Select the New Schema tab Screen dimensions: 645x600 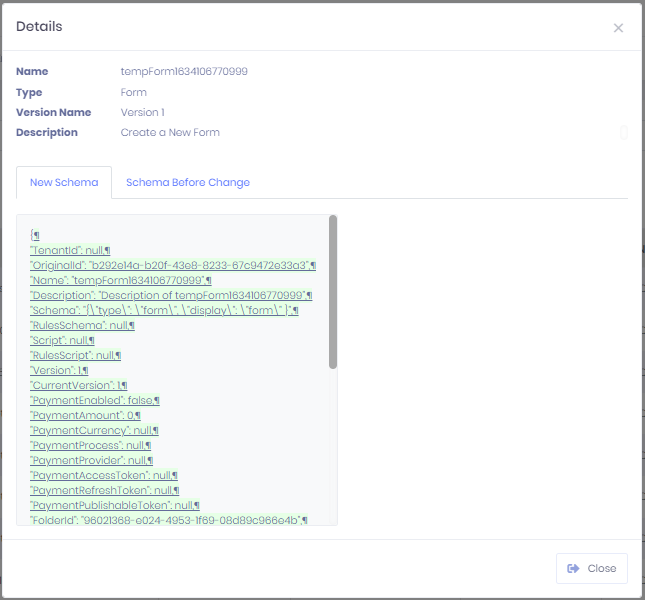click(x=64, y=183)
